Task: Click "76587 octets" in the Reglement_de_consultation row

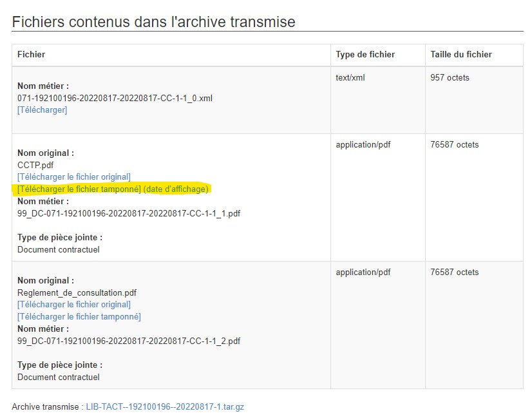Action: click(455, 272)
